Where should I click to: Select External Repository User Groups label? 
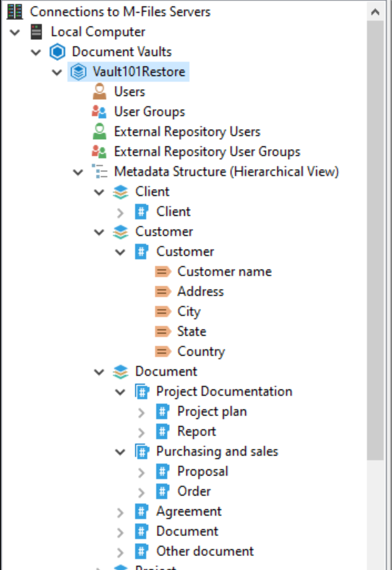(x=207, y=152)
